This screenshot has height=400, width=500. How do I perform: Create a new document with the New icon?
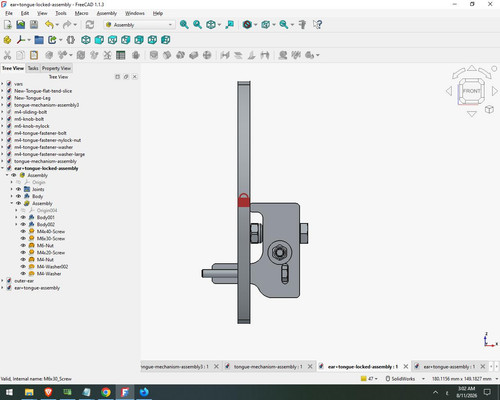[8, 25]
